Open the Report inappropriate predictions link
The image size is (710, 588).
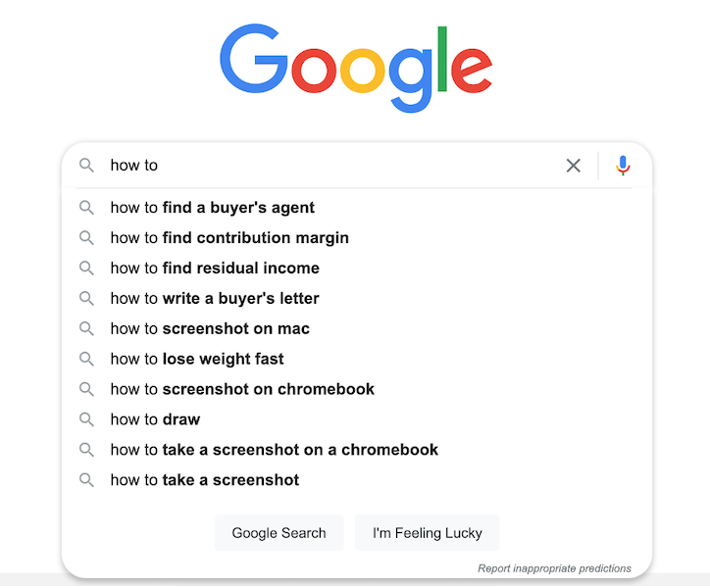[554, 568]
